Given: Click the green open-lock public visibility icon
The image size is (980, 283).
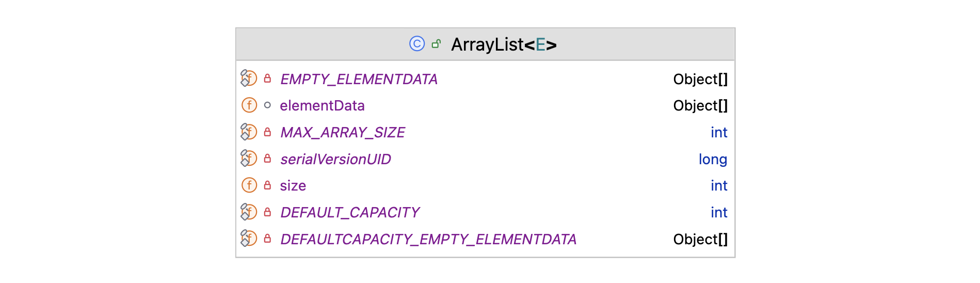Looking at the screenshot, I should click(436, 44).
